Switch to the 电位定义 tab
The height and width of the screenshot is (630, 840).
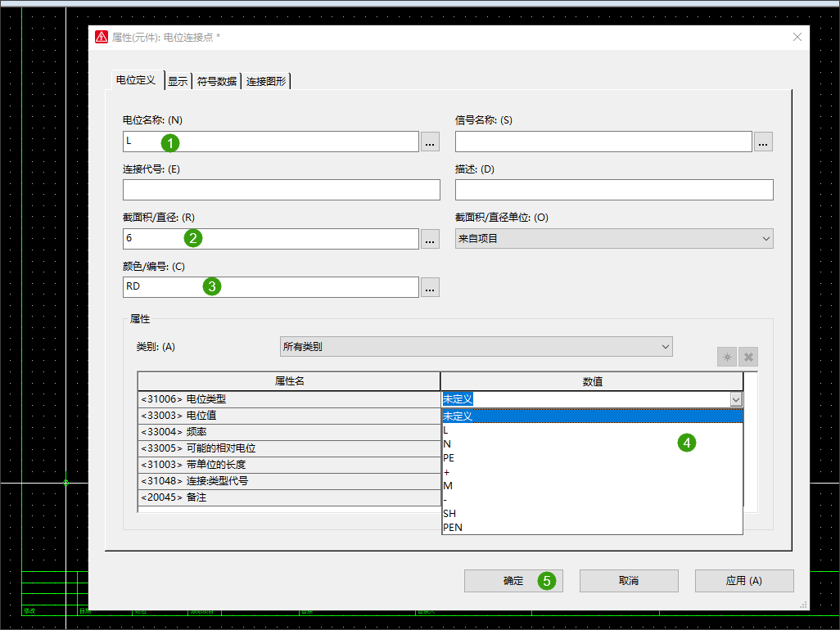[136, 79]
